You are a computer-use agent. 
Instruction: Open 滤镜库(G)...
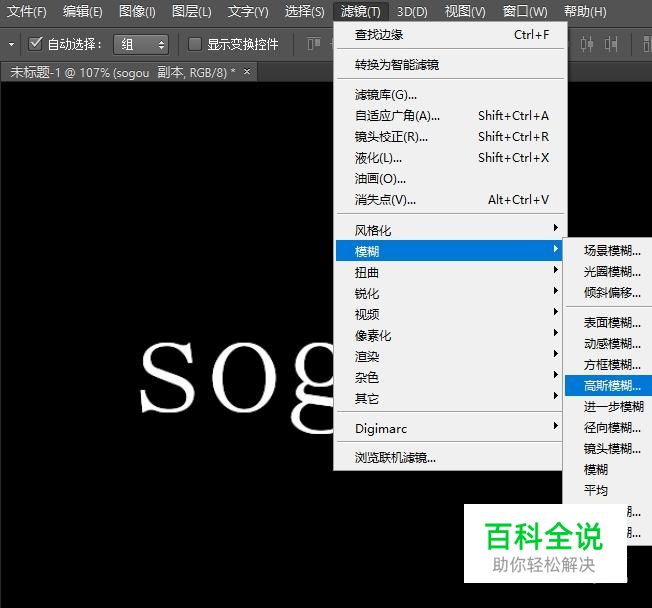(x=449, y=95)
